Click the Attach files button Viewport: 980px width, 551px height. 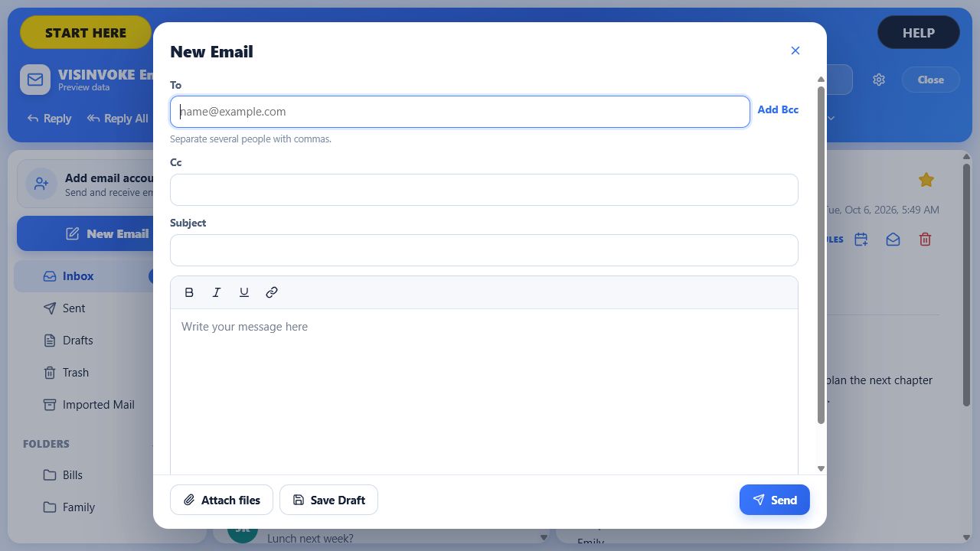point(221,500)
